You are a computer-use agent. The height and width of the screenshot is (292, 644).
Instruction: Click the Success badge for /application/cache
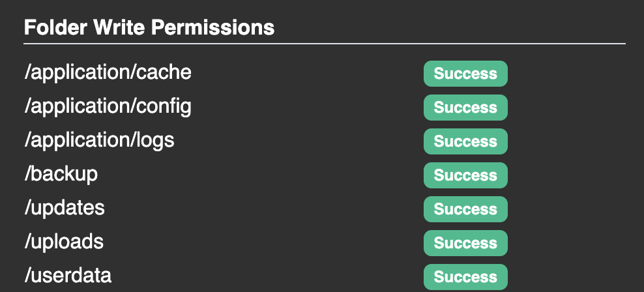tap(465, 74)
